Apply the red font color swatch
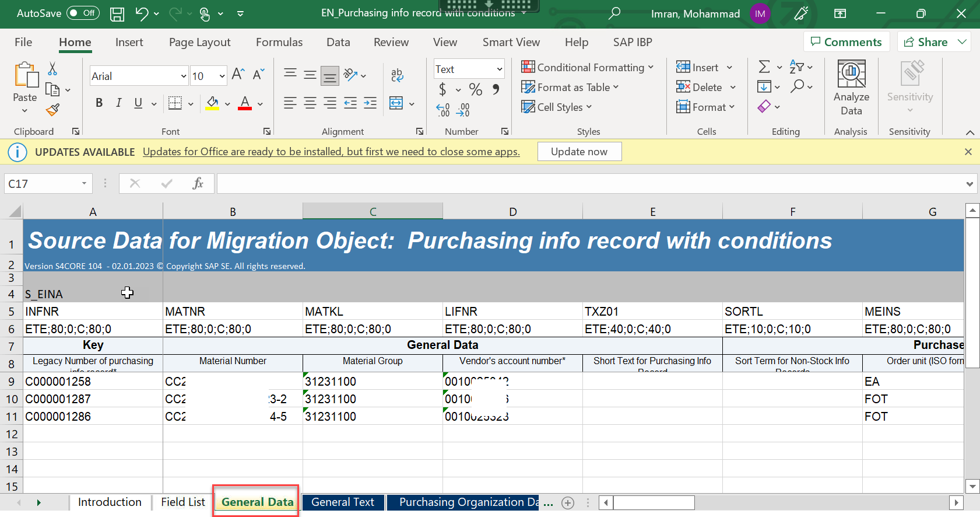980x517 pixels. click(x=245, y=103)
